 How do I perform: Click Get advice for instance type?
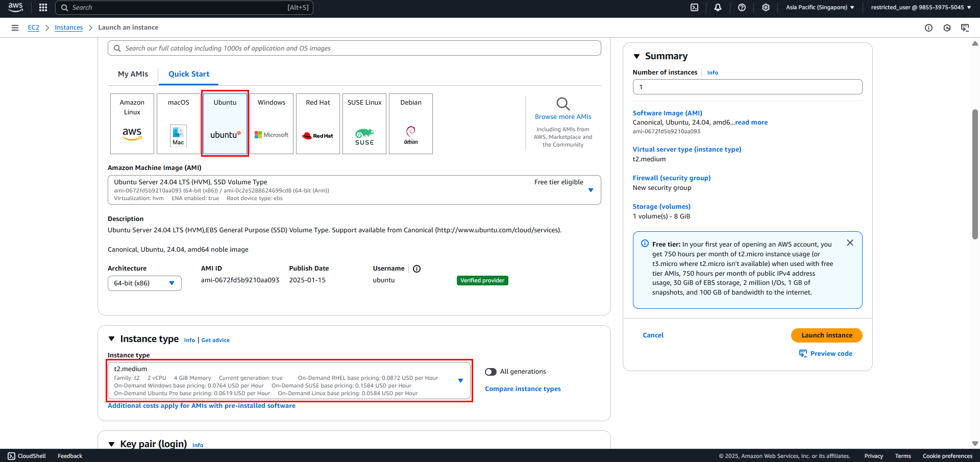(215, 340)
